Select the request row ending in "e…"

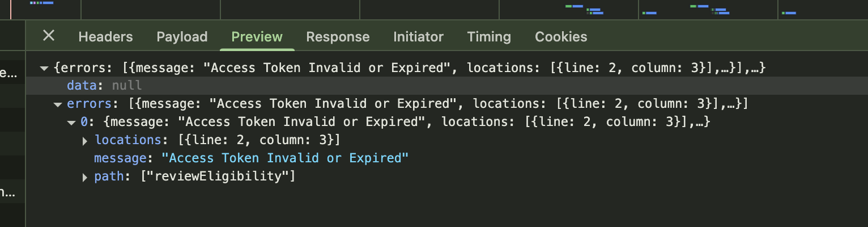11,73
